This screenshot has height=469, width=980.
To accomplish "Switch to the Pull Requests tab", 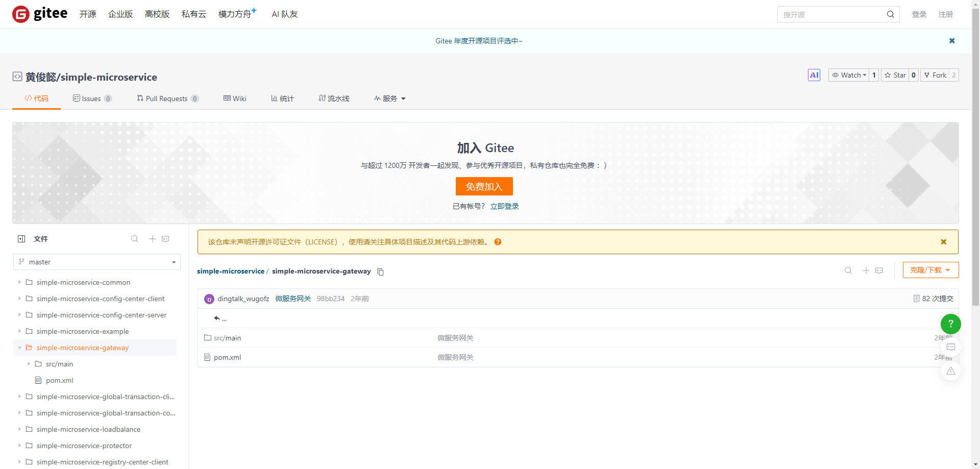I will tap(167, 98).
